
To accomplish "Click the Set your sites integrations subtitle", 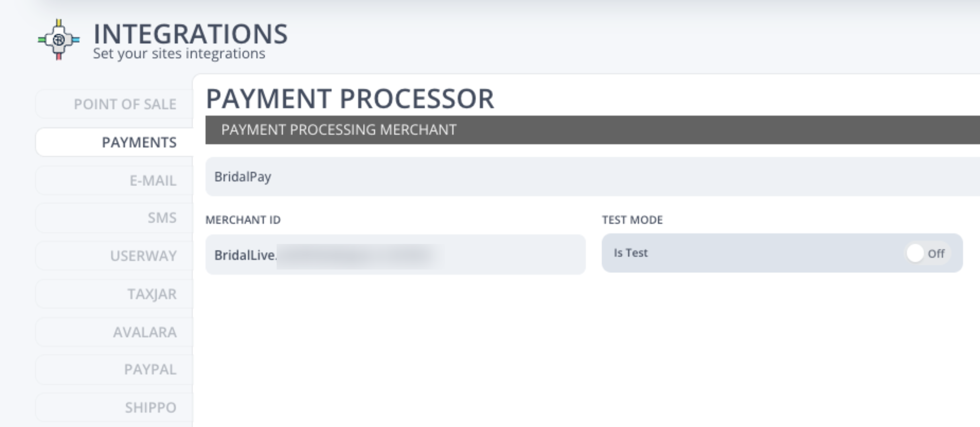I will coord(178,53).
